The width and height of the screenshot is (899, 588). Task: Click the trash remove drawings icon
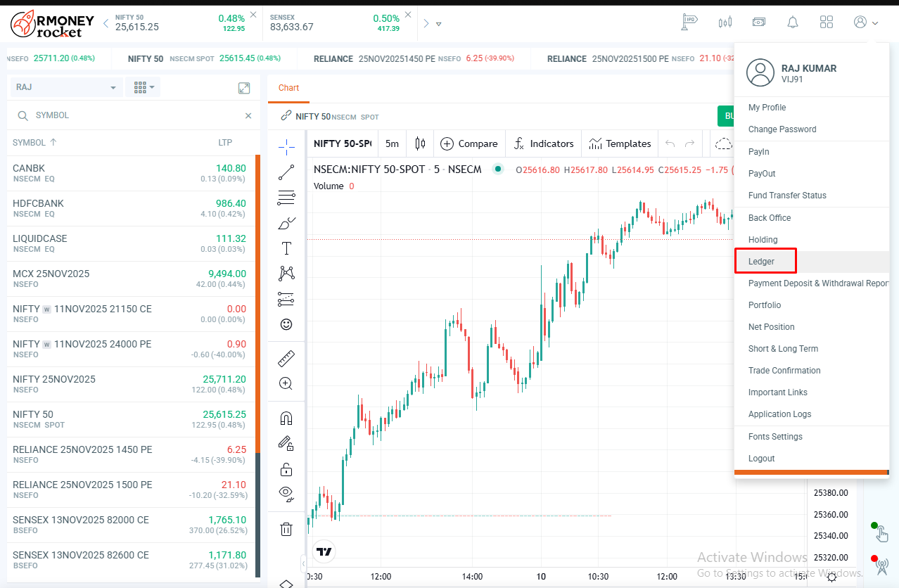pos(286,529)
